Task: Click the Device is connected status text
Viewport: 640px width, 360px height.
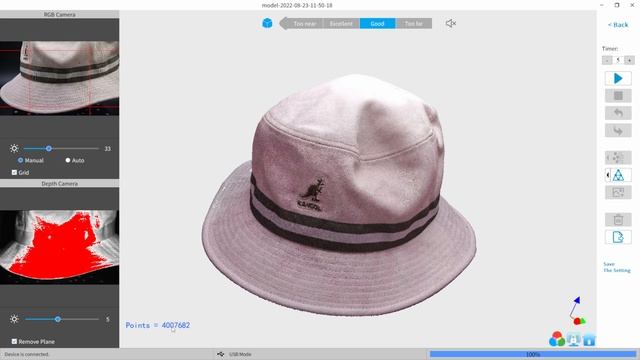Action: point(27,354)
